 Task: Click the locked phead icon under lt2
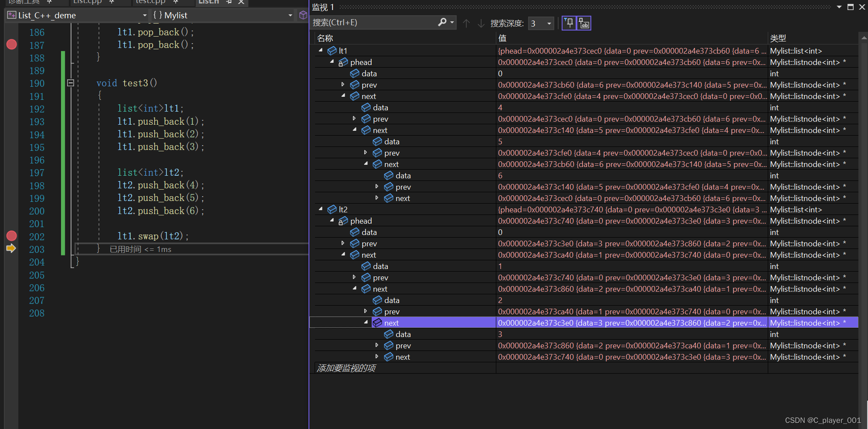click(x=343, y=221)
